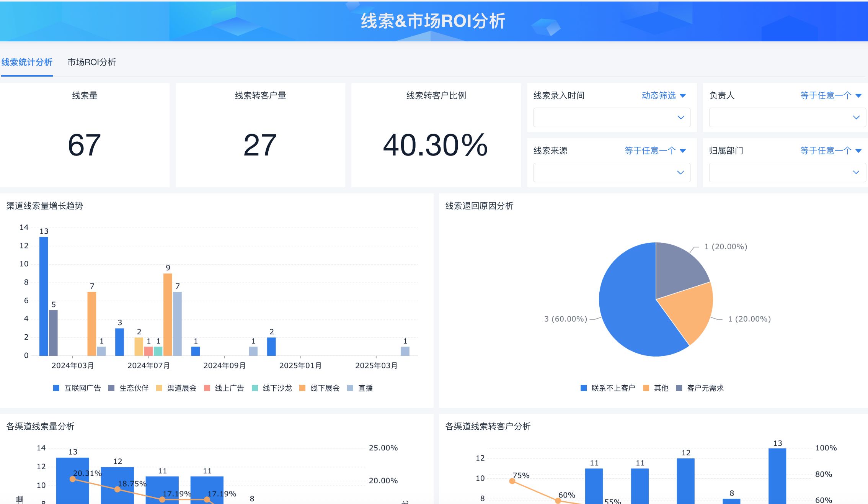Click the 其他 pie legend icon
This screenshot has width=868, height=504.
(646, 388)
